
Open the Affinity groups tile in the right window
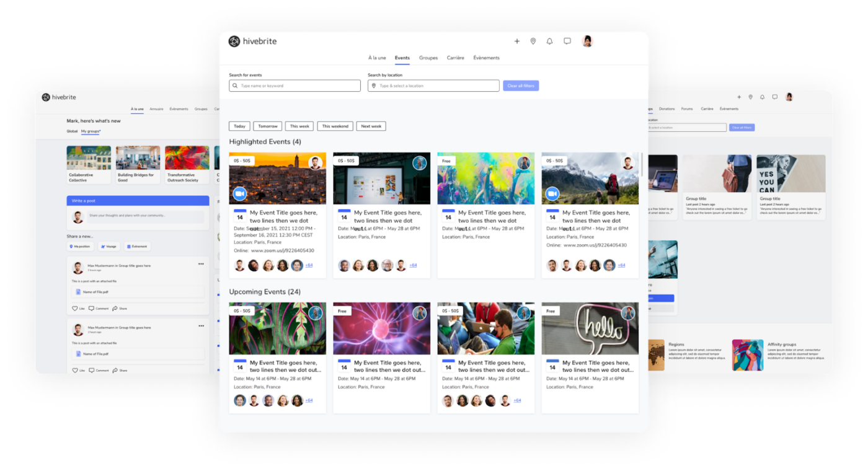(779, 354)
